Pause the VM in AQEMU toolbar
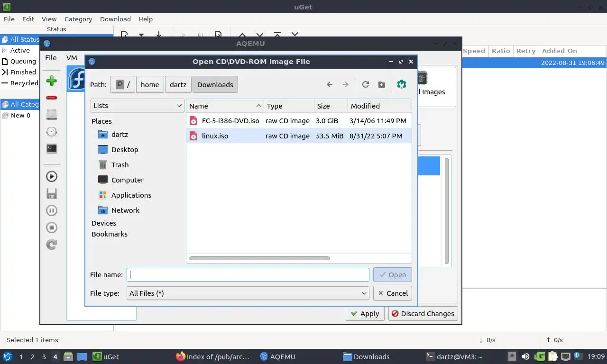This screenshot has height=364, width=607. (x=52, y=210)
